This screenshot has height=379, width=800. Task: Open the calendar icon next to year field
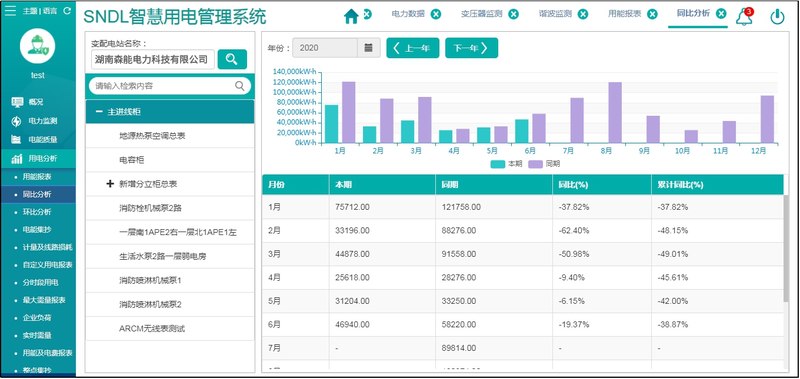pyautogui.click(x=368, y=48)
